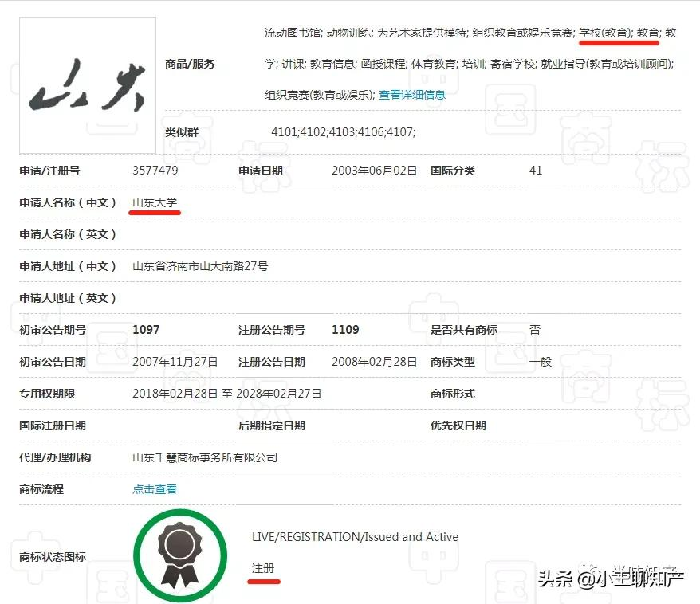Click the 商标形式 label
This screenshot has width=700, height=604.
pyautogui.click(x=452, y=394)
